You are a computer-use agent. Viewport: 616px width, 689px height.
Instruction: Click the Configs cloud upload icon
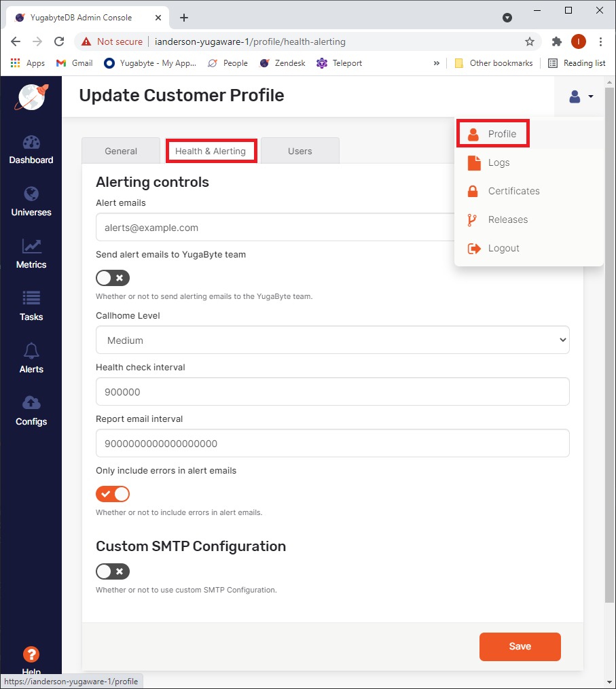coord(31,403)
